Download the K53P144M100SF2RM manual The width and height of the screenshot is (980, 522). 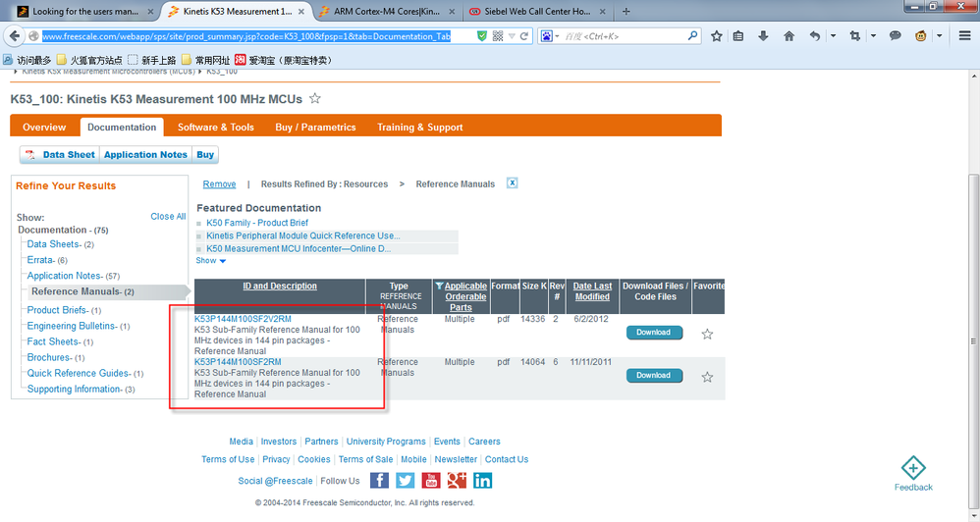coord(654,376)
